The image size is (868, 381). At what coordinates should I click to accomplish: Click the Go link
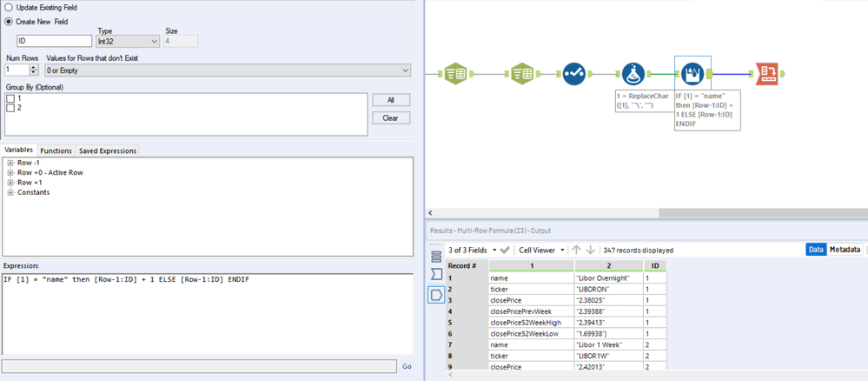click(x=407, y=366)
